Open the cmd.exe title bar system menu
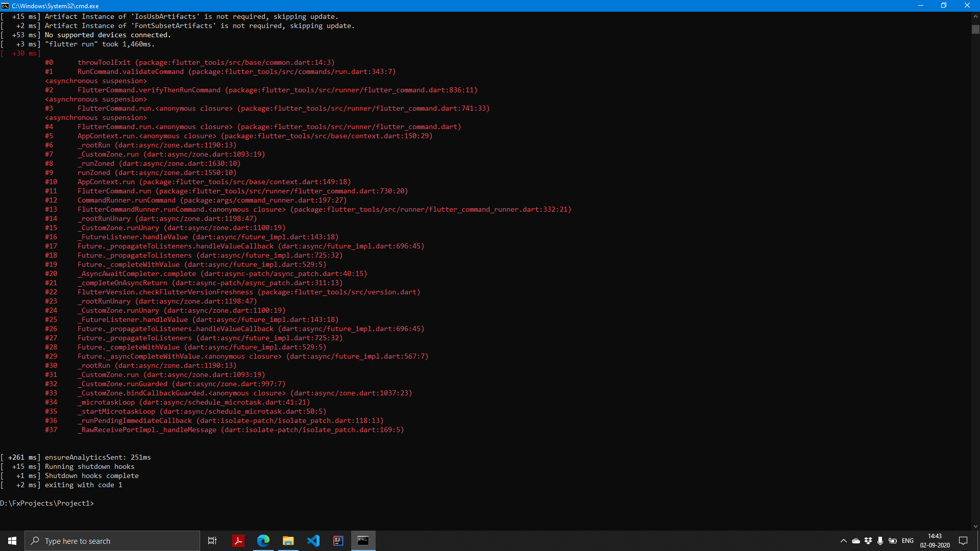Image resolution: width=980 pixels, height=551 pixels. click(x=6, y=6)
